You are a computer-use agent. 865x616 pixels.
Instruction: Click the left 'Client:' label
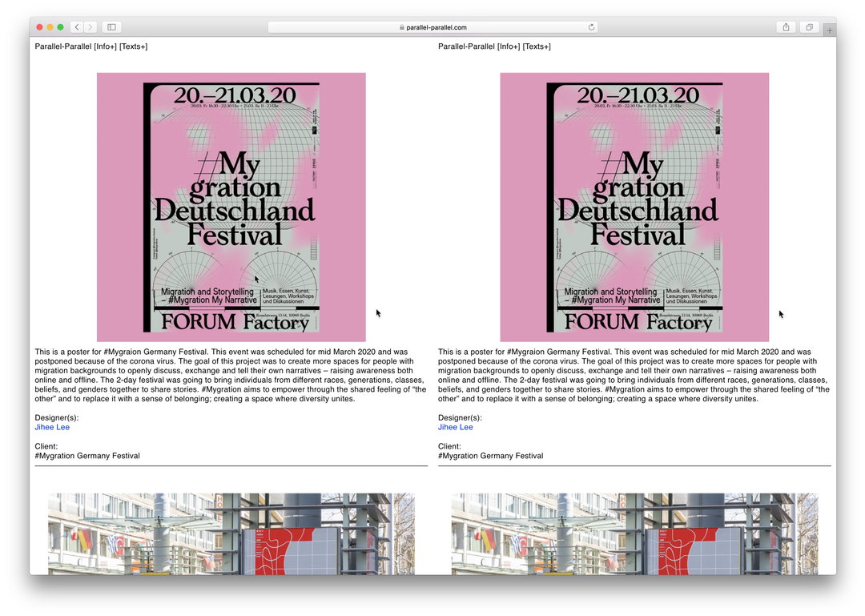[46, 446]
